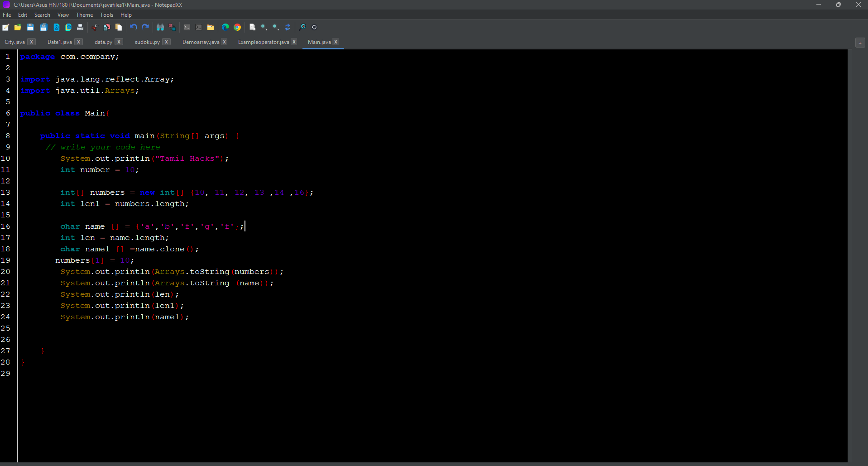The width and height of the screenshot is (868, 466).
Task: Click the 'package' keyword on line 1
Action: click(x=37, y=57)
